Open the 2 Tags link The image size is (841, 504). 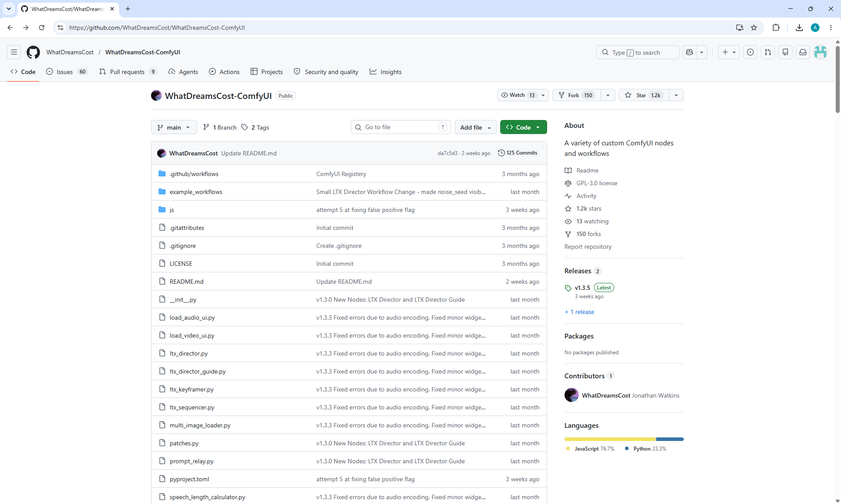255,127
